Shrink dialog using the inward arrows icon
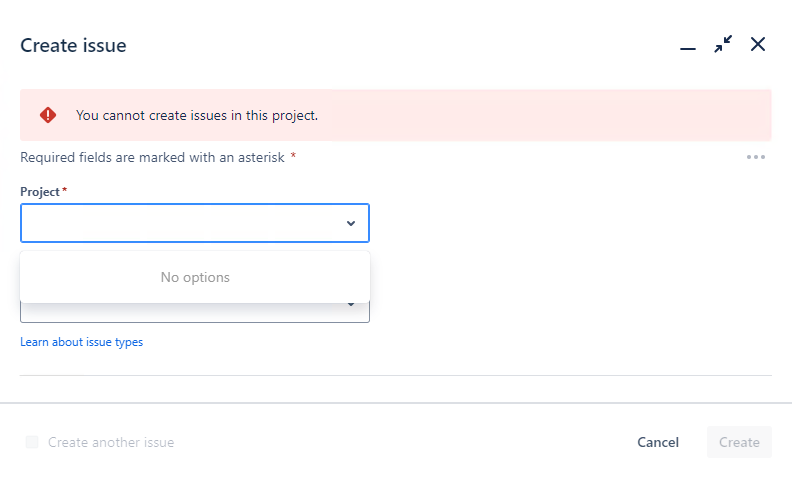 click(x=723, y=44)
